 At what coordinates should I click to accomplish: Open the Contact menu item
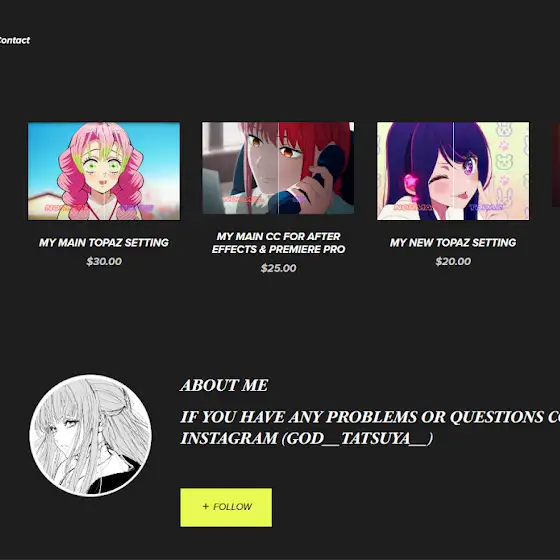pyautogui.click(x=14, y=40)
